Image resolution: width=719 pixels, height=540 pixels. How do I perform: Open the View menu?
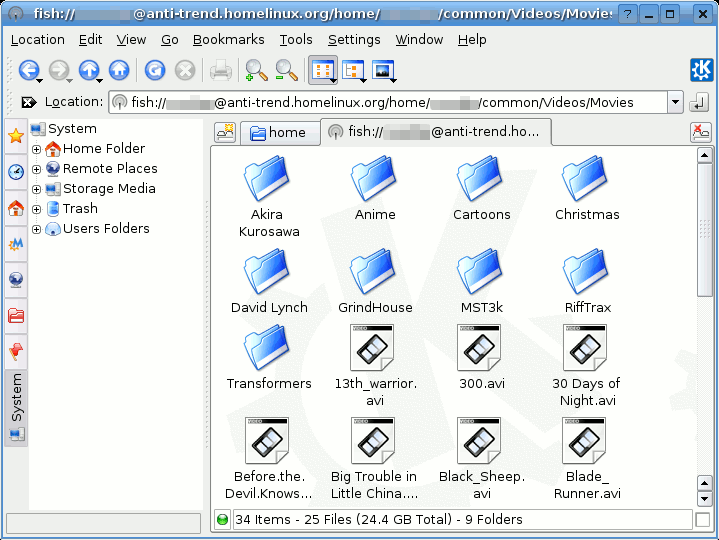point(131,40)
